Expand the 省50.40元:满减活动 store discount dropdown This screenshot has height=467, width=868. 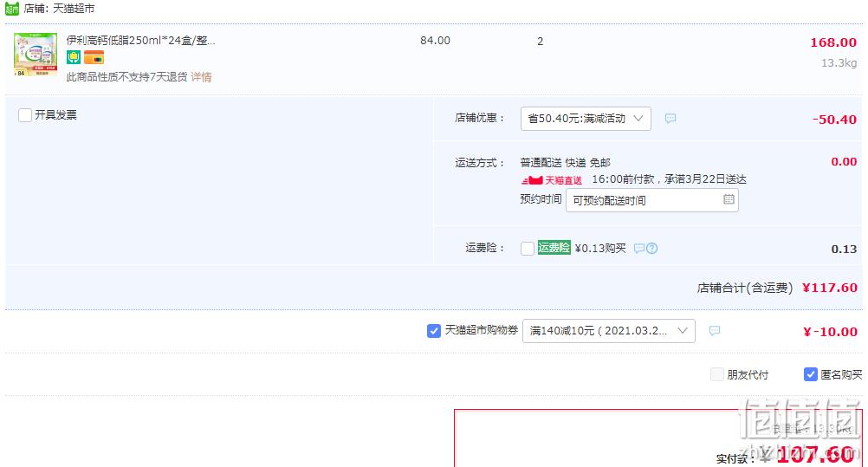(x=586, y=119)
